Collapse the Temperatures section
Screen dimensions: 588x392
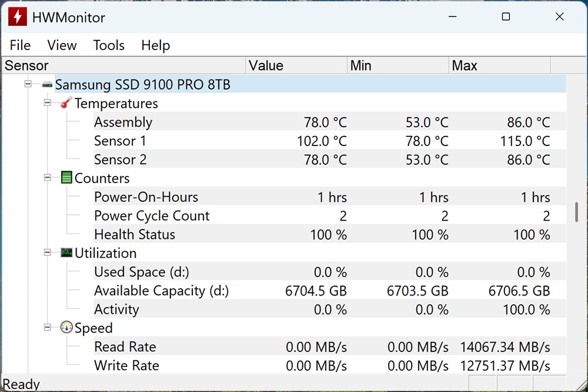pyautogui.click(x=46, y=103)
